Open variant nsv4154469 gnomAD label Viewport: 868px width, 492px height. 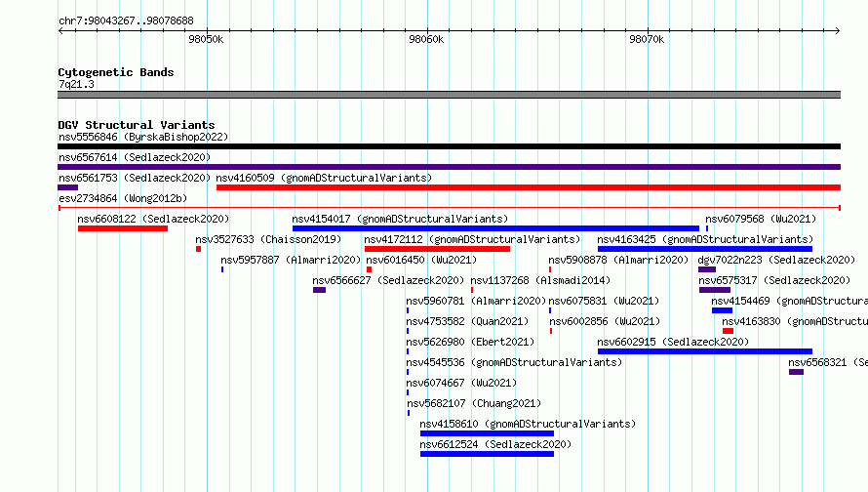click(789, 301)
